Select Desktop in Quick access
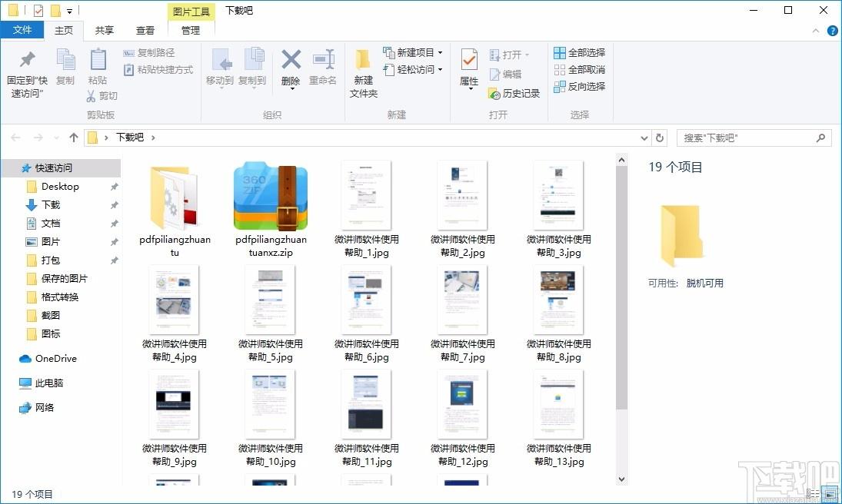The height and width of the screenshot is (504, 842). click(x=60, y=186)
